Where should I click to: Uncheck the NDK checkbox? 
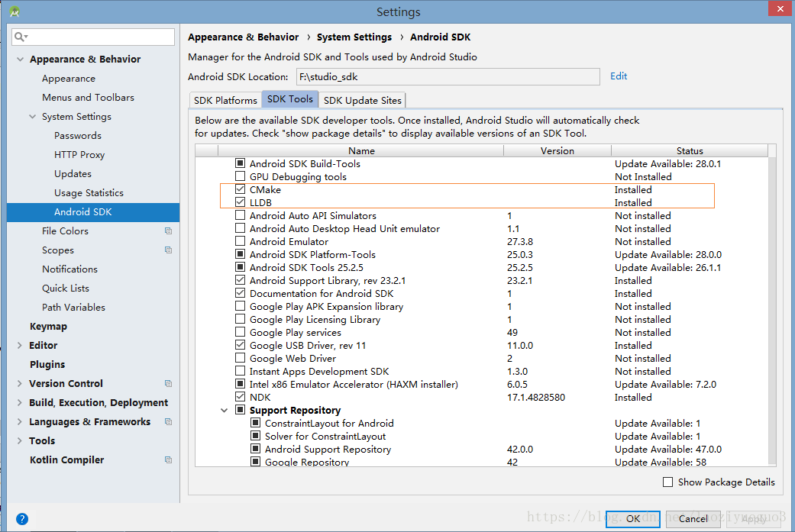(x=241, y=397)
